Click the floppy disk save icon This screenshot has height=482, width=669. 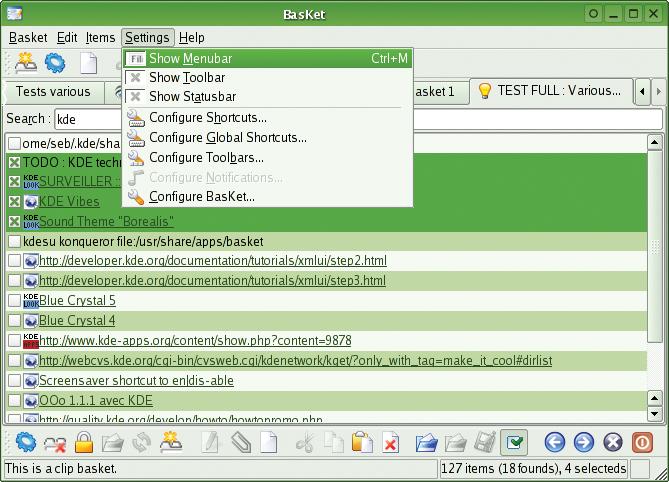pos(485,442)
